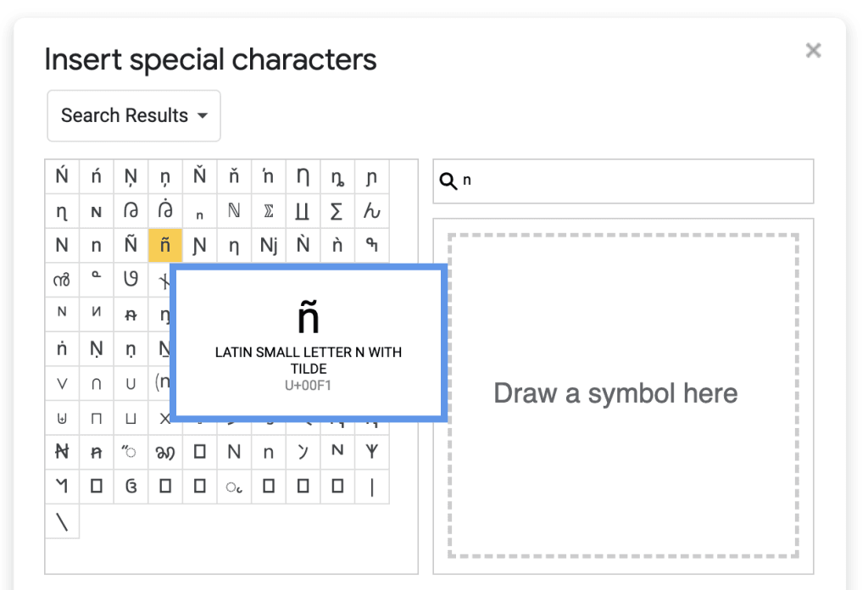The image size is (868, 590).
Task: Insert the double-struck ℕ symbol
Action: [x=234, y=212]
